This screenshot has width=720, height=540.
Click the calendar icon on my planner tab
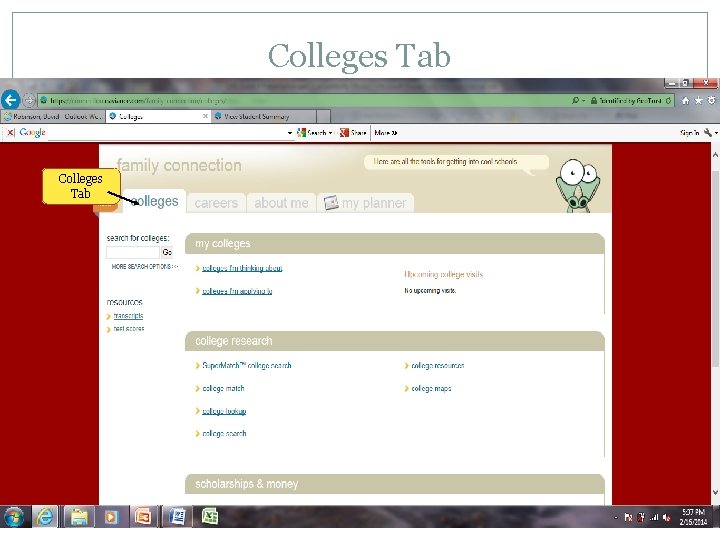tap(331, 202)
